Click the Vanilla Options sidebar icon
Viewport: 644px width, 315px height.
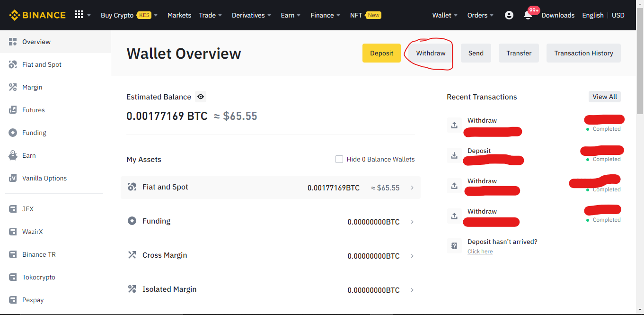13,178
